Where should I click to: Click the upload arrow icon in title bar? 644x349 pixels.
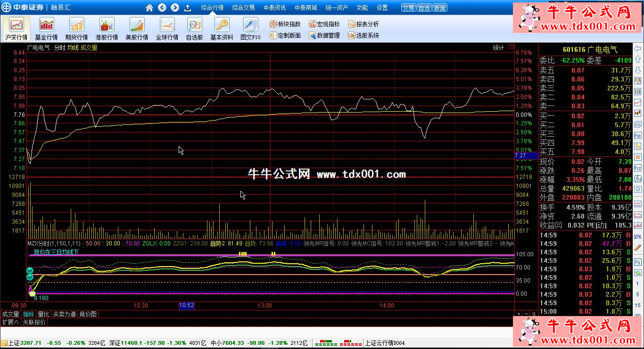point(188,8)
